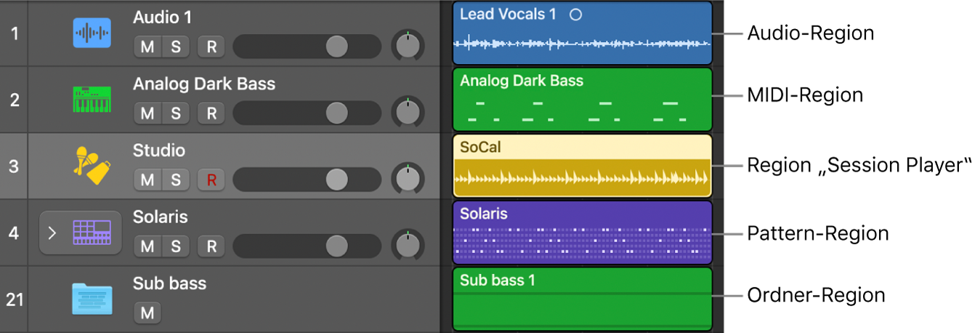The width and height of the screenshot is (980, 333).
Task: Adjust the Solaris pan knob
Action: (408, 246)
